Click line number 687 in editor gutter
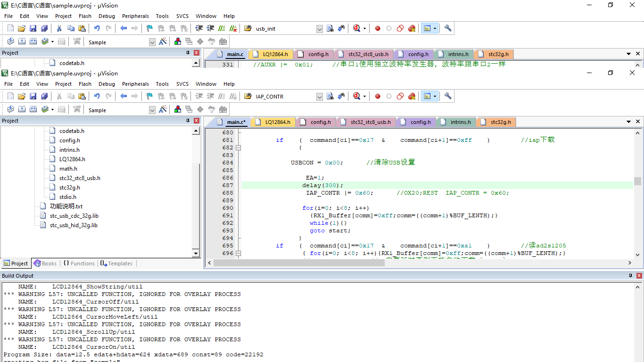The height and width of the screenshot is (362, 644). (227, 185)
